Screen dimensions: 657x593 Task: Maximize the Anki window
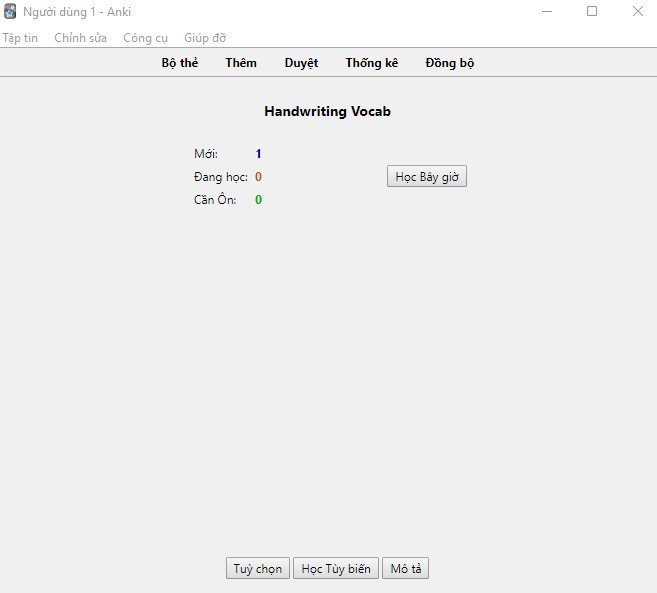(x=592, y=11)
